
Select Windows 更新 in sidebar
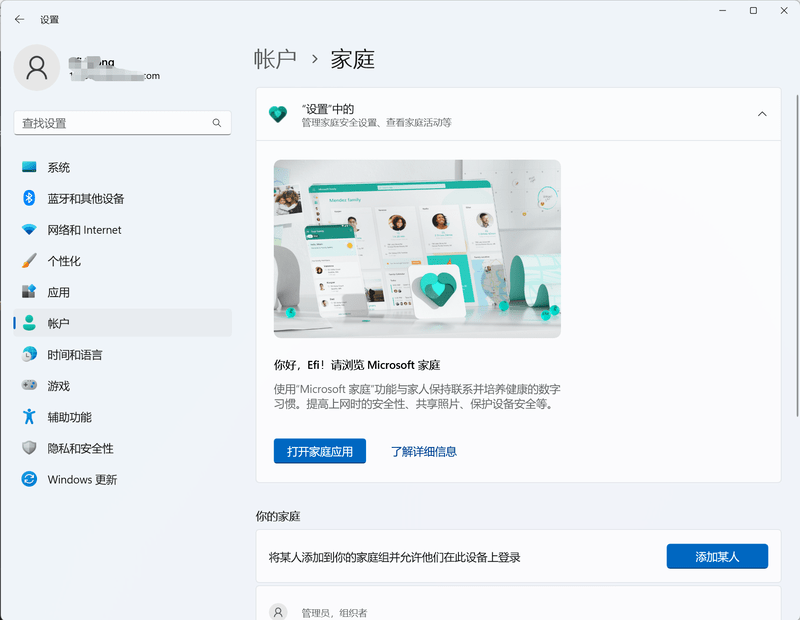(122, 479)
